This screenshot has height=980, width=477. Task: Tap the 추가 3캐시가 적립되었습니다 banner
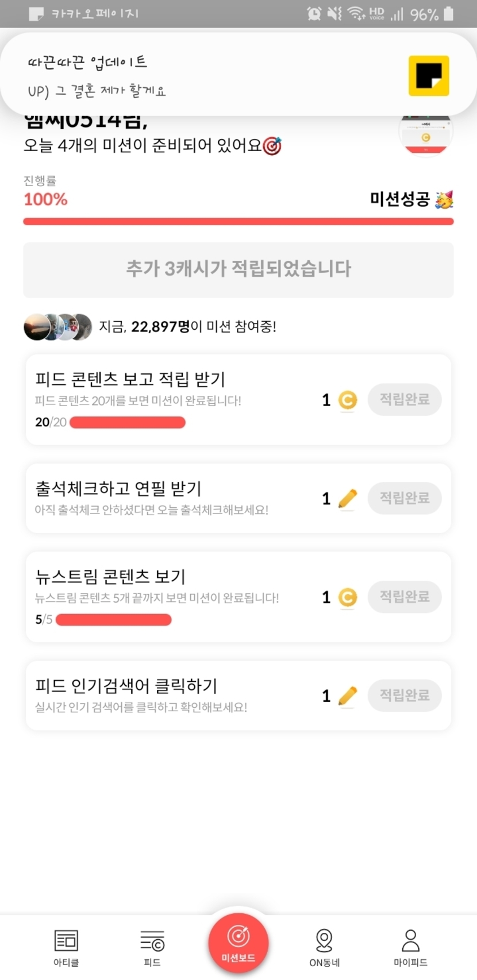pyautogui.click(x=238, y=269)
